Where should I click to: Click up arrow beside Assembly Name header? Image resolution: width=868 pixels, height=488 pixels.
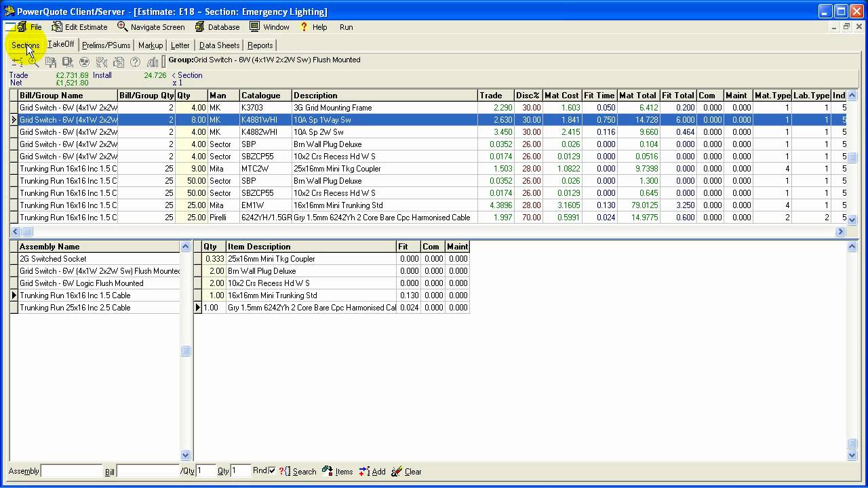click(185, 246)
